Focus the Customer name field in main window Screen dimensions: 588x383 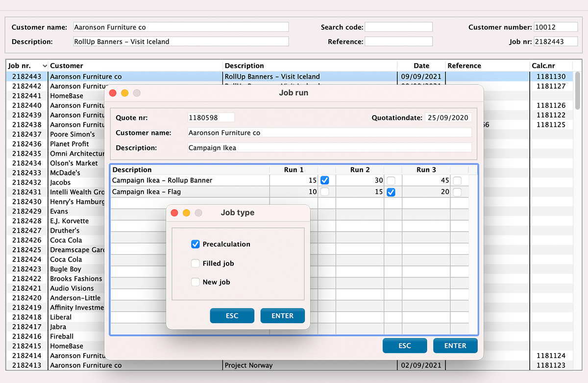pyautogui.click(x=181, y=27)
